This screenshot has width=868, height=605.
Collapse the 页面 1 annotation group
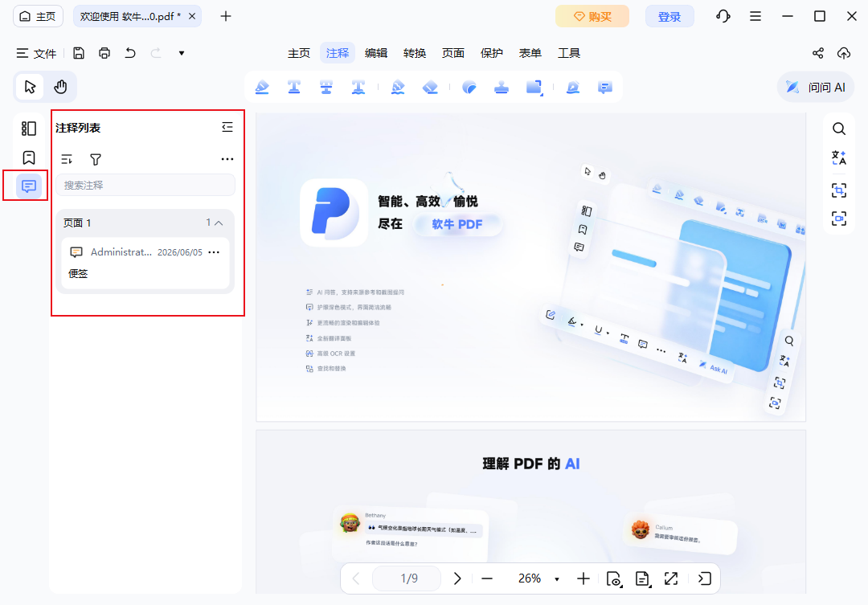click(219, 223)
